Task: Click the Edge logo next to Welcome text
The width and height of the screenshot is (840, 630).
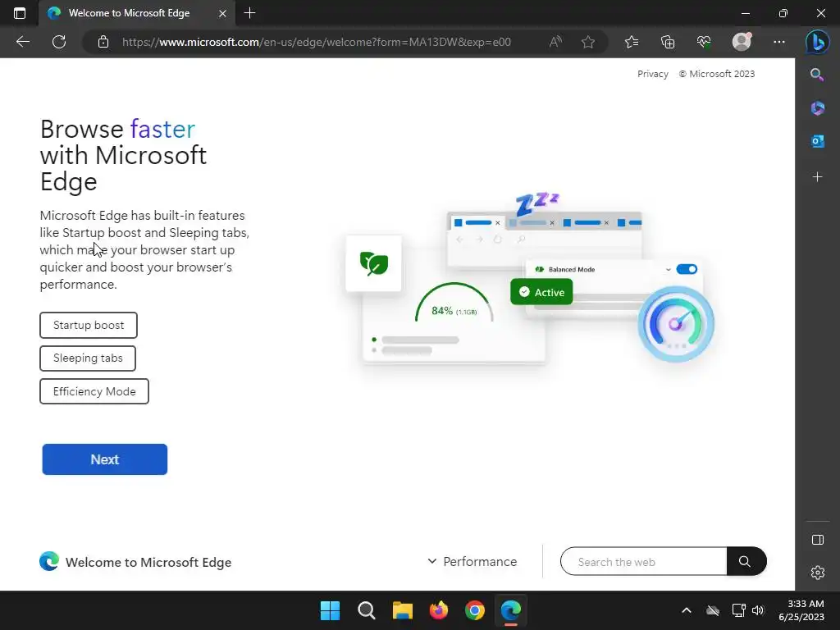Action: coord(48,561)
